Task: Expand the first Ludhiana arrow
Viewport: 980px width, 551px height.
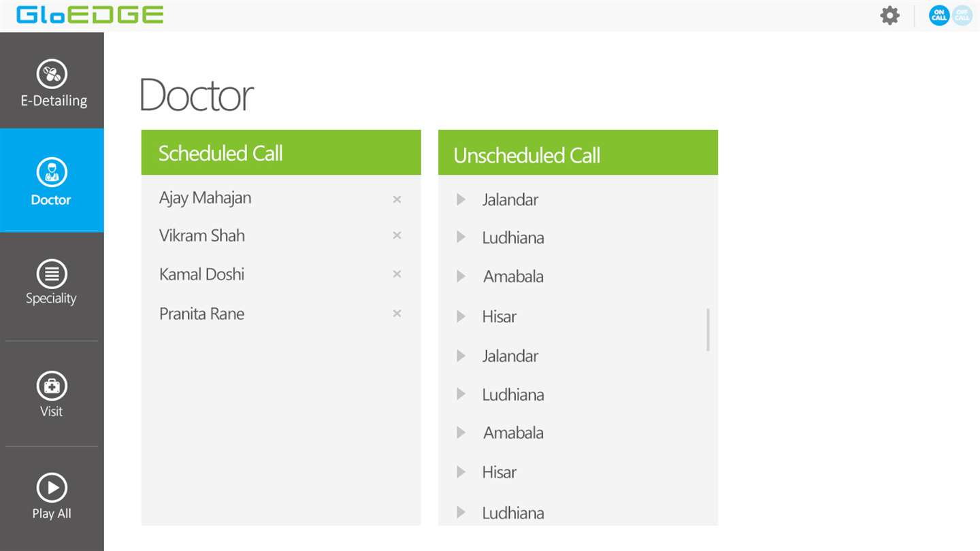Action: [x=461, y=237]
